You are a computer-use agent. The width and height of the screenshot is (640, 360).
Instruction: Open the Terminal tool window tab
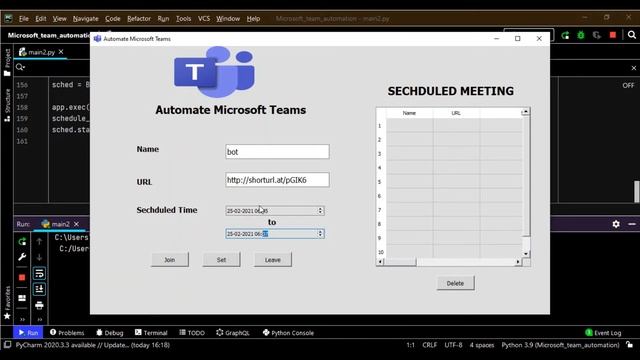[151, 333]
